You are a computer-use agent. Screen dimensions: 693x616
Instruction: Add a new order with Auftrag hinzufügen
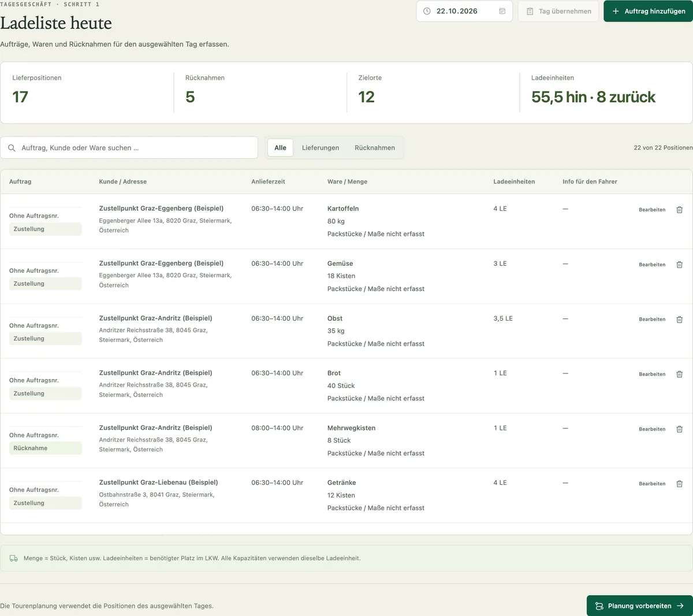(x=648, y=11)
